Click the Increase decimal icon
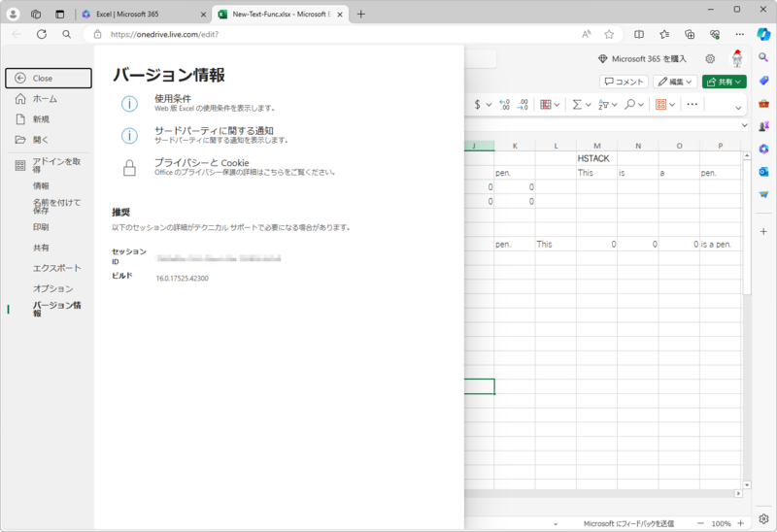This screenshot has height=532, width=777. 504,104
